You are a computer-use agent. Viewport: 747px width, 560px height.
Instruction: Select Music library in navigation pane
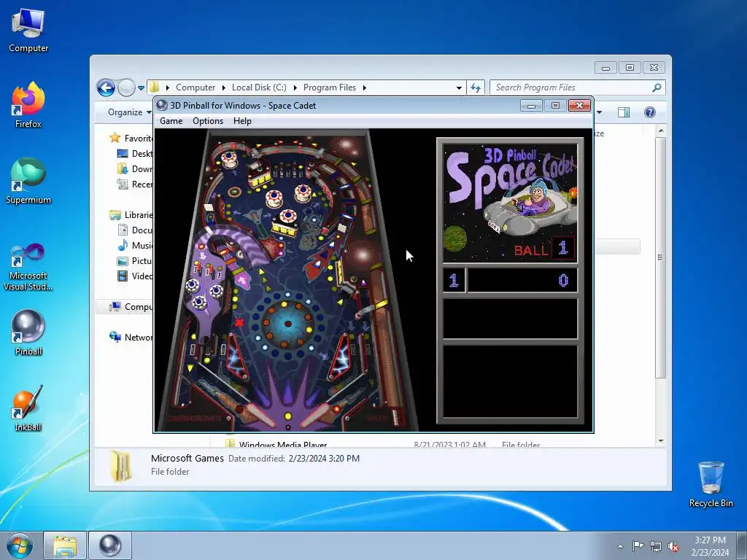tap(135, 245)
